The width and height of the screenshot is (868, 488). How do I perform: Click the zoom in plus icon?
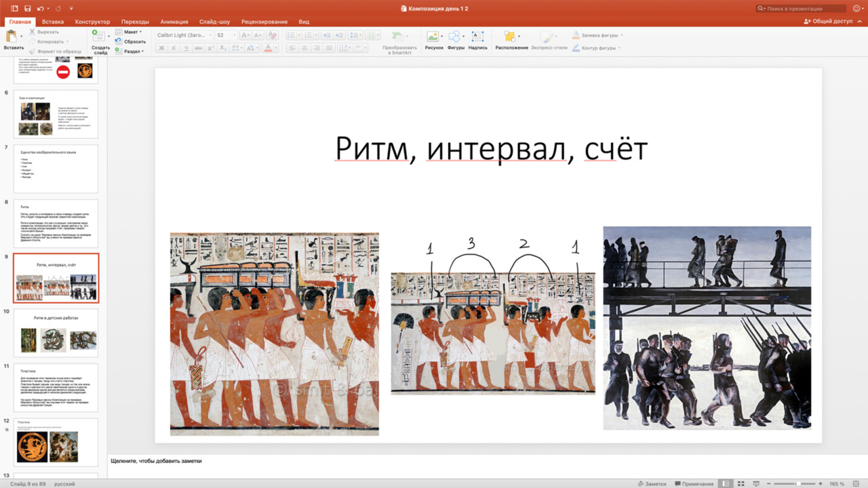[821, 484]
